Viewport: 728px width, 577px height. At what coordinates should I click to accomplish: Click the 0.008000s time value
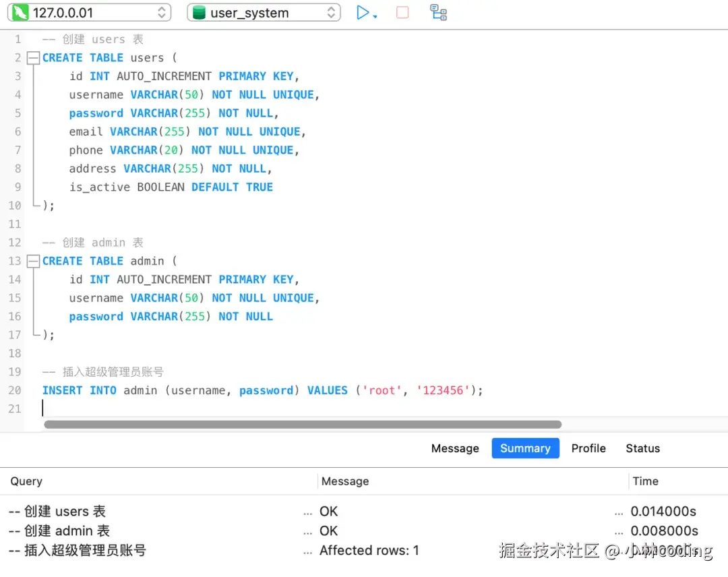[x=664, y=530]
